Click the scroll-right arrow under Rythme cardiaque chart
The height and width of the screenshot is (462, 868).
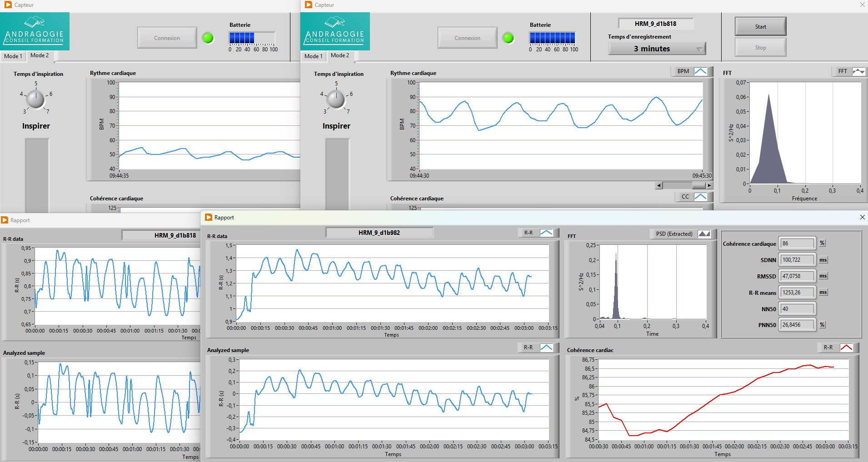click(709, 185)
